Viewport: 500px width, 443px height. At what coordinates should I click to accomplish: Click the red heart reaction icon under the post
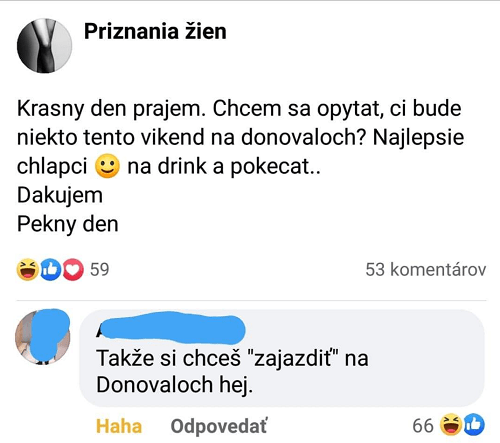point(73,269)
